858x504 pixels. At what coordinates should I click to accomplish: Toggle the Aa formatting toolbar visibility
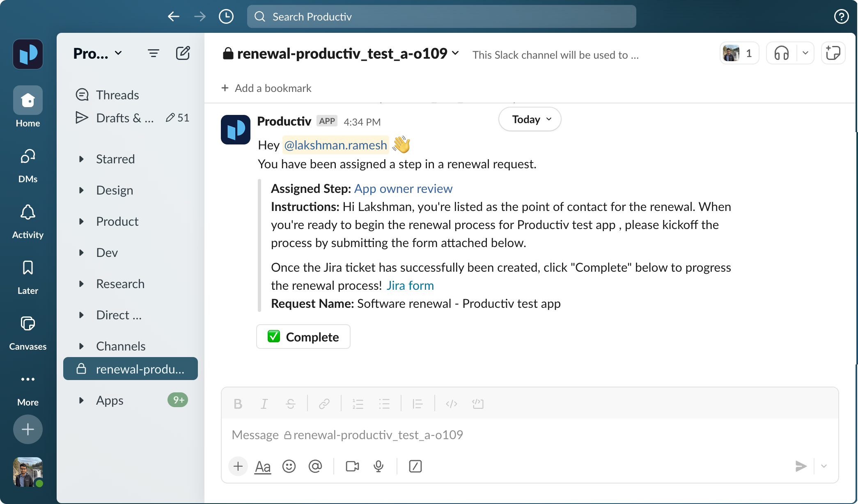coord(263,466)
